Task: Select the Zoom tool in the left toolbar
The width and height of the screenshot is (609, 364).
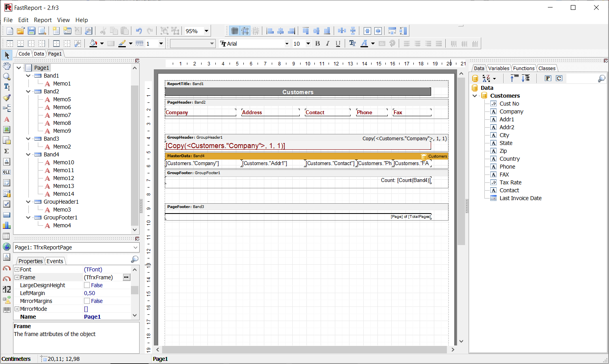Action: [x=7, y=76]
